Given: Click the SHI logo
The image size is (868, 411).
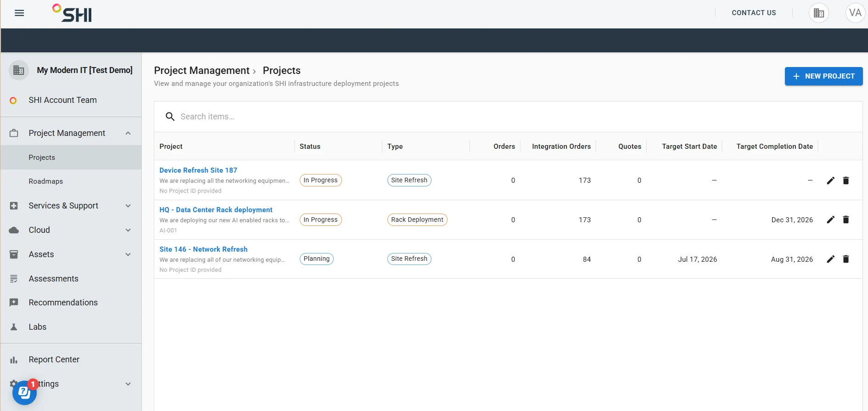Looking at the screenshot, I should tap(72, 13).
